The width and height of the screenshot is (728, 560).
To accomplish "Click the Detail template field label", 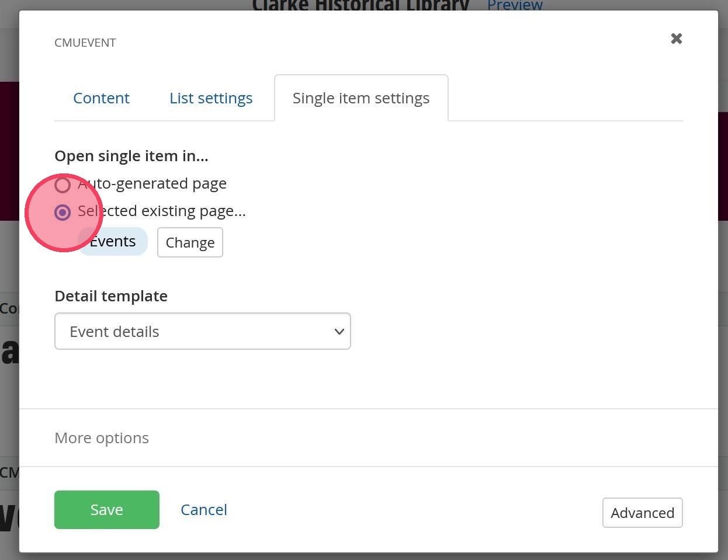I will pyautogui.click(x=111, y=296).
